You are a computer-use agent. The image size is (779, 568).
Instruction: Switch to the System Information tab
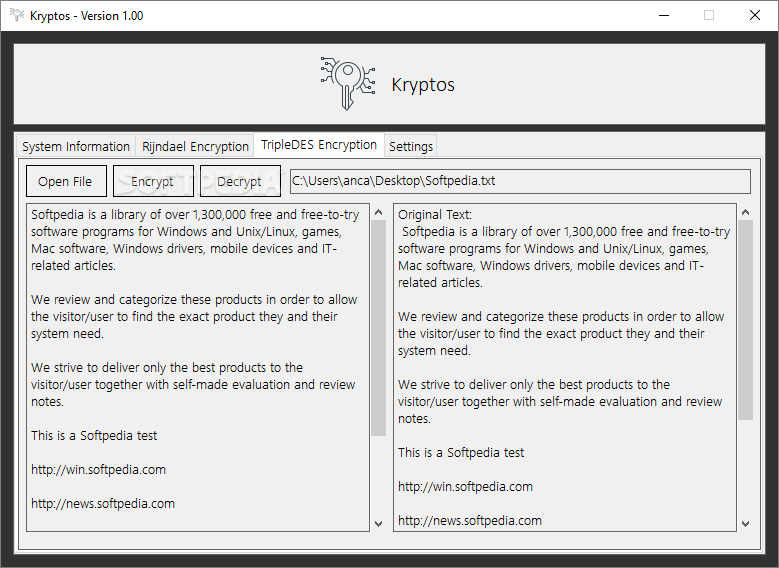[x=76, y=147]
